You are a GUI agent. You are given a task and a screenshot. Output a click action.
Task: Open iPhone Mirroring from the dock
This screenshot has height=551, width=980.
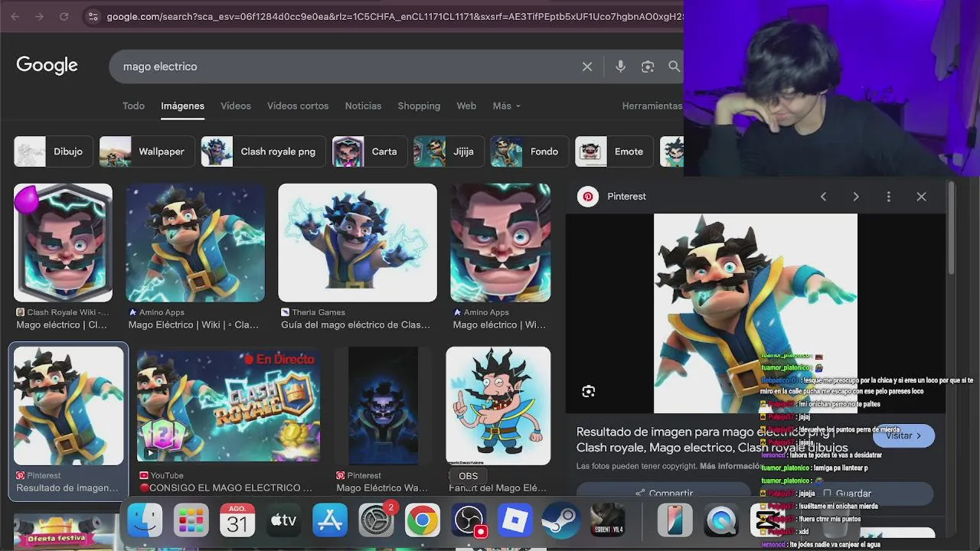pyautogui.click(x=675, y=521)
